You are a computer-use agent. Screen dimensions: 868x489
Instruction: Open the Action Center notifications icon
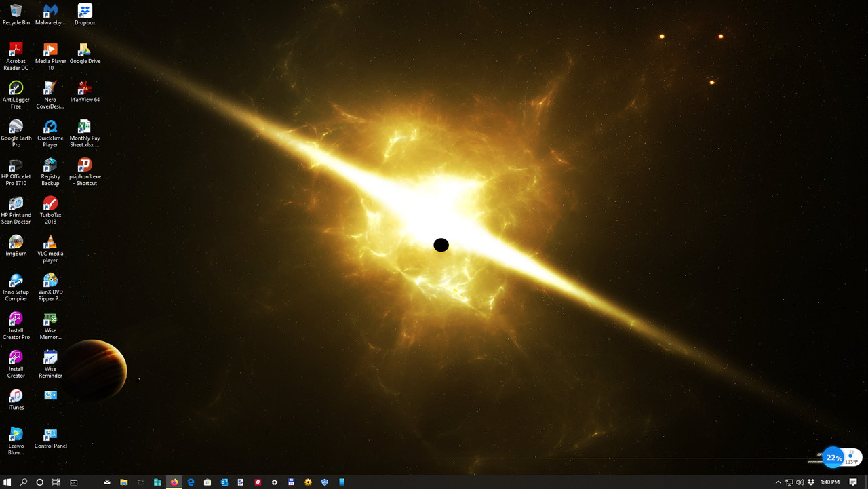[x=853, y=482]
